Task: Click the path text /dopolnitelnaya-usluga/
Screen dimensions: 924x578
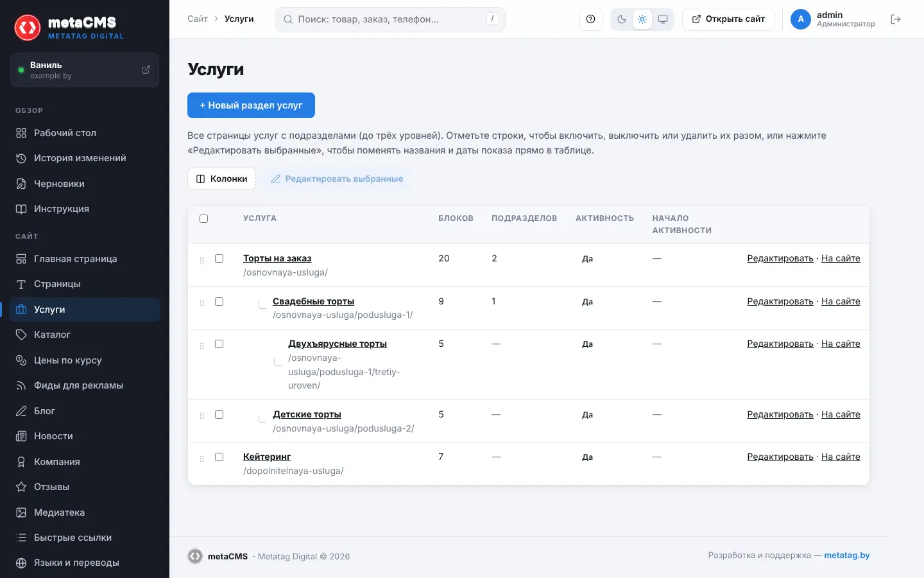Action: (x=293, y=471)
